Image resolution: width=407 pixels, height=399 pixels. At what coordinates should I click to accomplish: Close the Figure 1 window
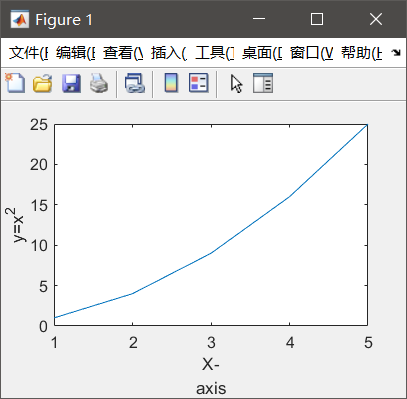click(376, 19)
